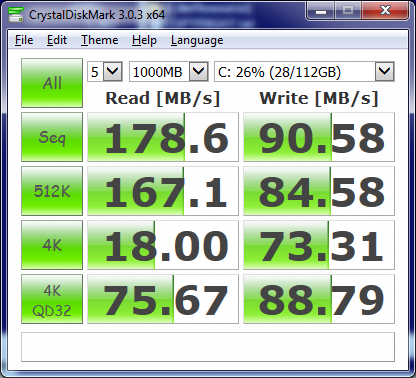The image size is (416, 378).
Task: Open the Edit menu
Action: 57,40
